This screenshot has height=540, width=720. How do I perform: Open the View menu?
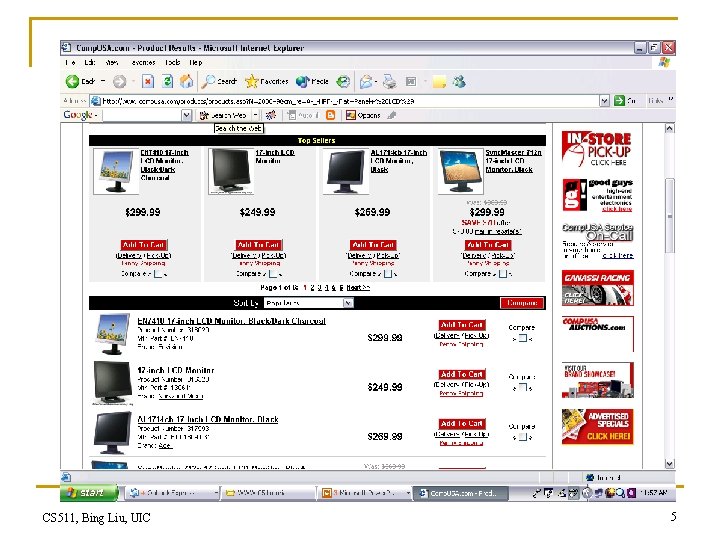coord(112,62)
